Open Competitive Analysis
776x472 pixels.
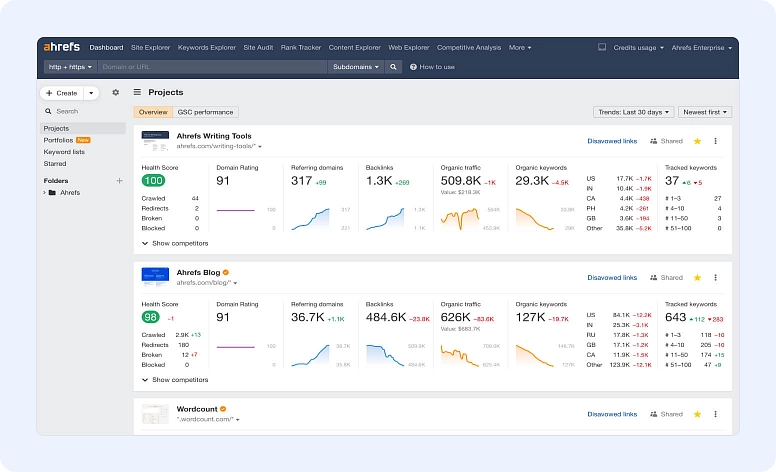(x=469, y=47)
